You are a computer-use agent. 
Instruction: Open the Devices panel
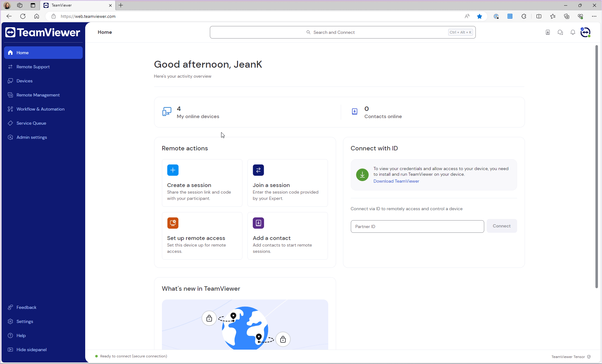tap(24, 81)
